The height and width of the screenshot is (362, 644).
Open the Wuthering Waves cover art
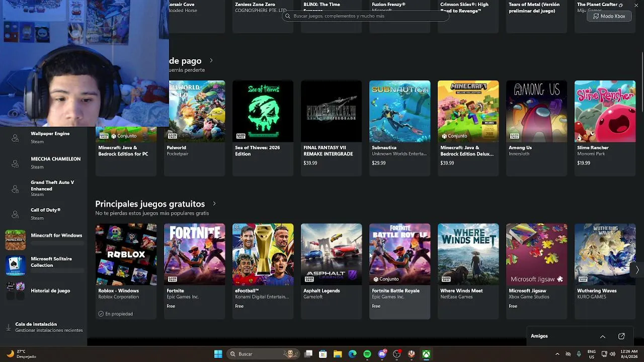pyautogui.click(x=605, y=254)
